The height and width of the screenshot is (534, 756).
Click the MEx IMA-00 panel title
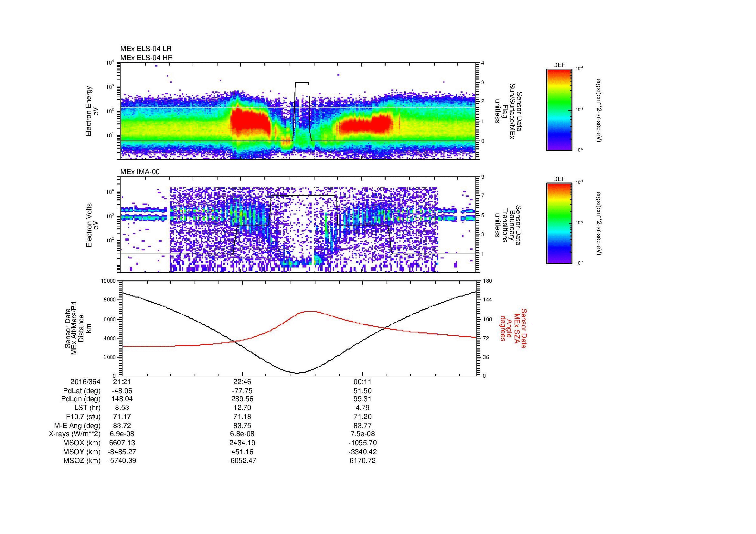point(140,172)
